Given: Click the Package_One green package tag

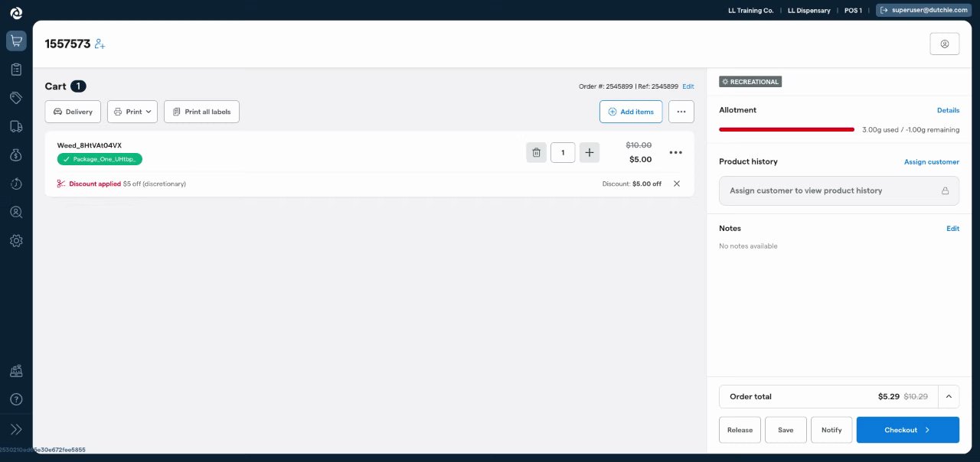Looking at the screenshot, I should [100, 159].
